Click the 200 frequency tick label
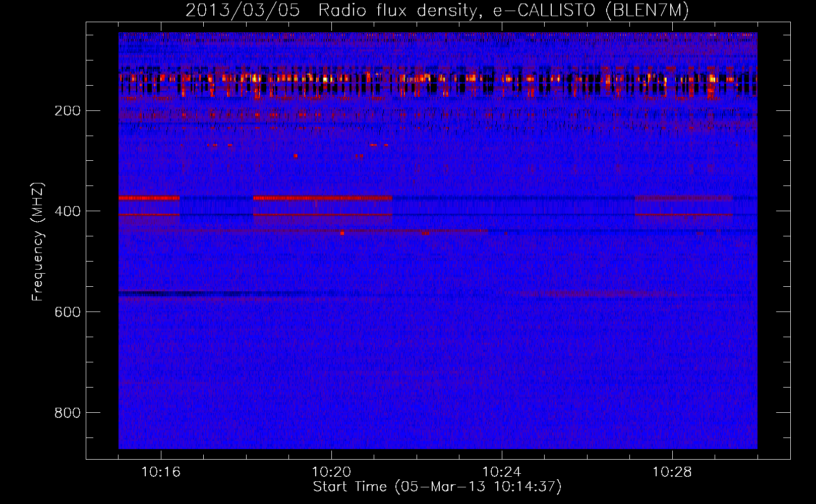 click(68, 111)
